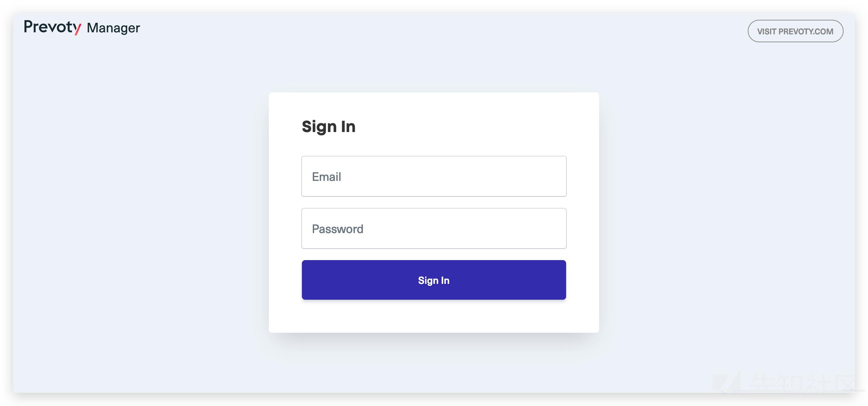The image size is (868, 406).
Task: Click the Sign In heading text
Action: pyautogui.click(x=329, y=126)
